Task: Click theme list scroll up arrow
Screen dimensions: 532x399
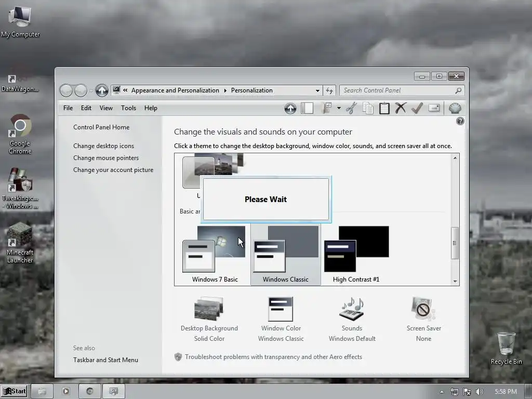Action: click(455, 158)
